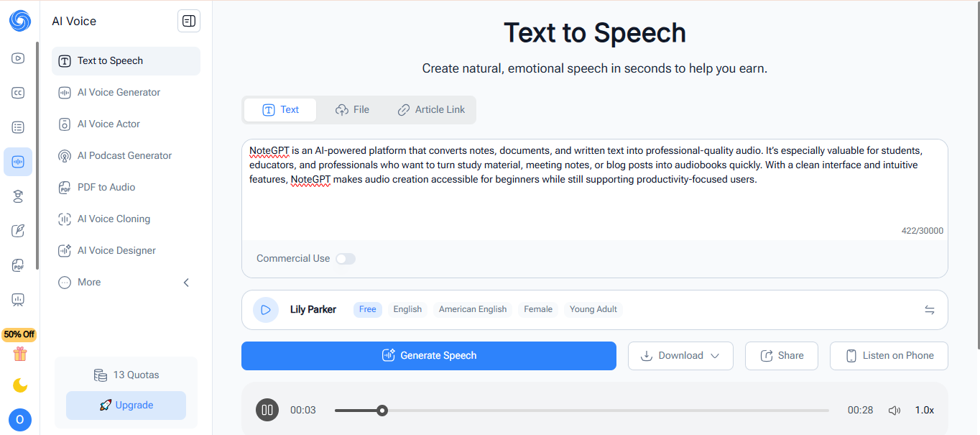This screenshot has height=435, width=980.
Task: Pause the audio playback
Action: coord(267,410)
